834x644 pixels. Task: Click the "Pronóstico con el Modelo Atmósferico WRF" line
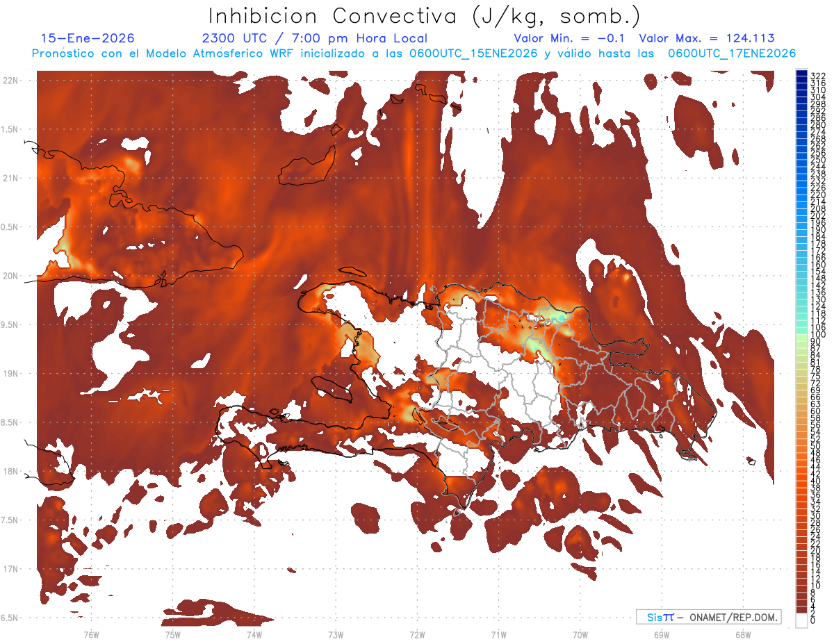click(414, 53)
